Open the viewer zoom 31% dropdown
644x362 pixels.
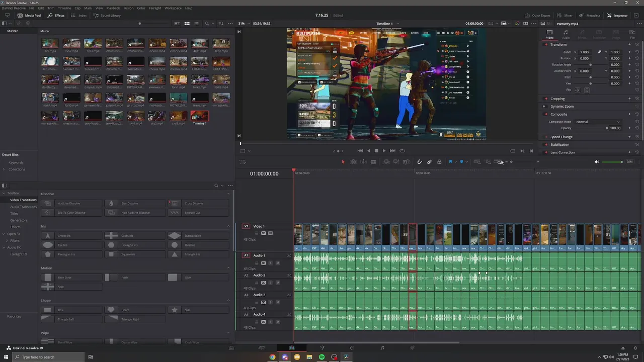tap(245, 24)
